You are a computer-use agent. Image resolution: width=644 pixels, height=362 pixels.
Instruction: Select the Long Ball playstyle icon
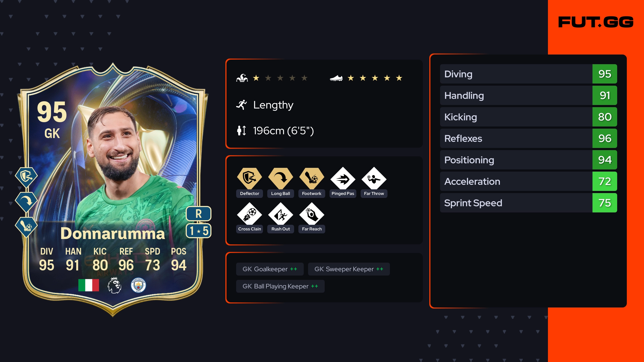click(x=280, y=178)
